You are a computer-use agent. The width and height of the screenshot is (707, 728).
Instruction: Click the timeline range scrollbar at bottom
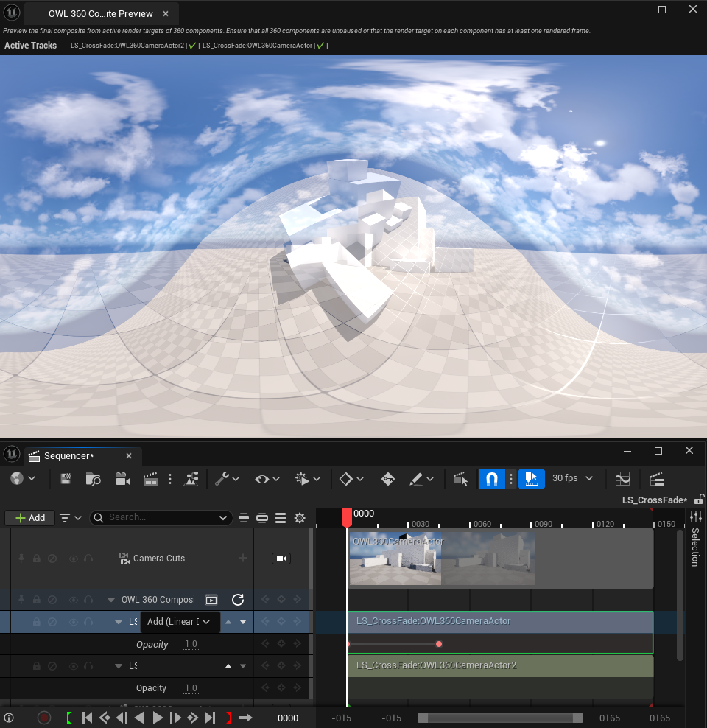pyautogui.click(x=500, y=718)
